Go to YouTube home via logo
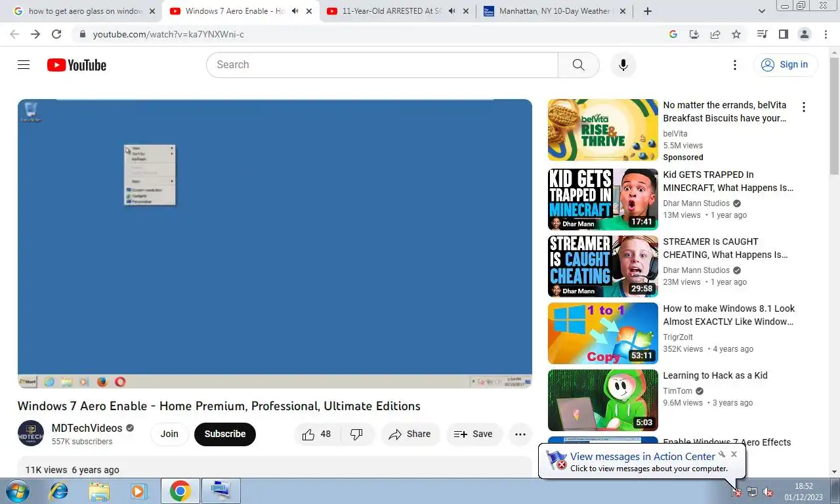The height and width of the screenshot is (504, 840). 77,65
